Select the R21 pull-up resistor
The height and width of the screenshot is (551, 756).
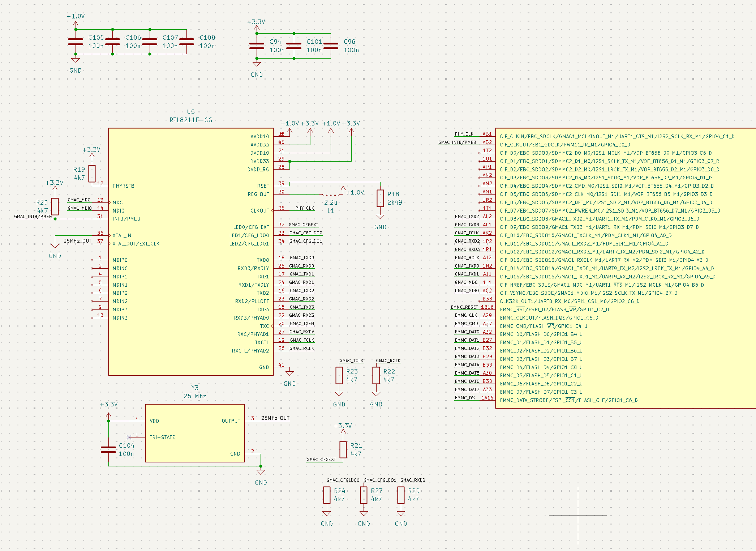(343, 449)
